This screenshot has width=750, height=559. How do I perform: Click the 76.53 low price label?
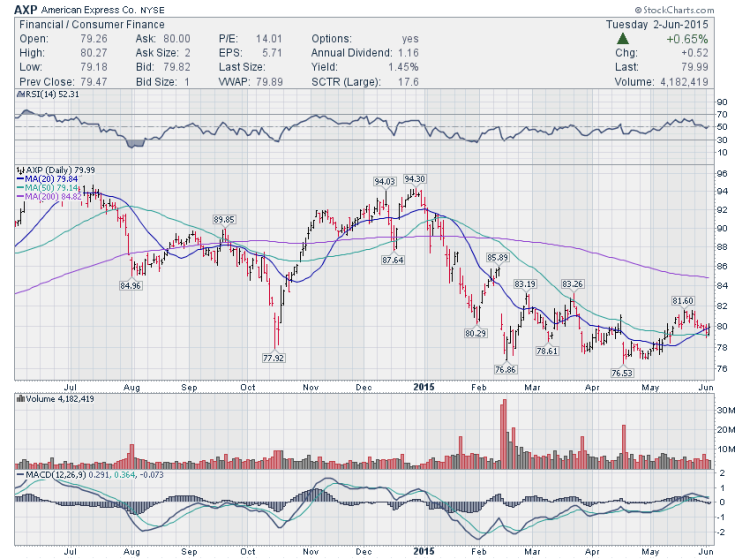point(622,373)
